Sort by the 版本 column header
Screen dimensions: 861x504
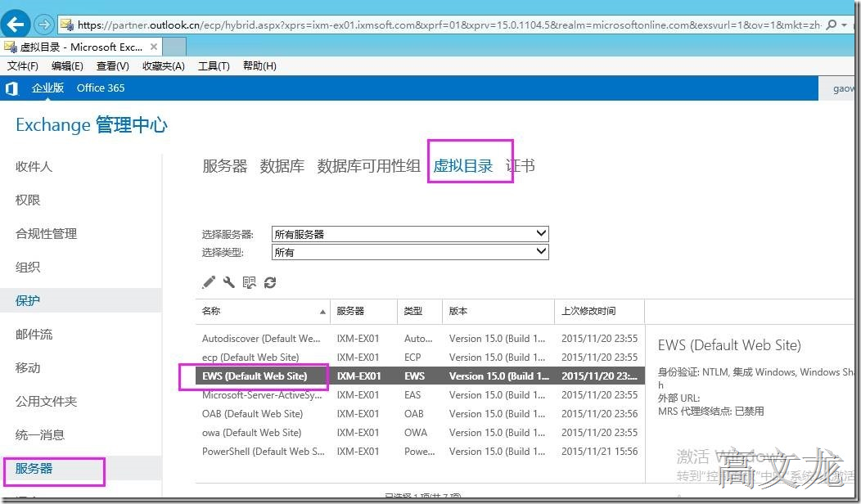[498, 311]
